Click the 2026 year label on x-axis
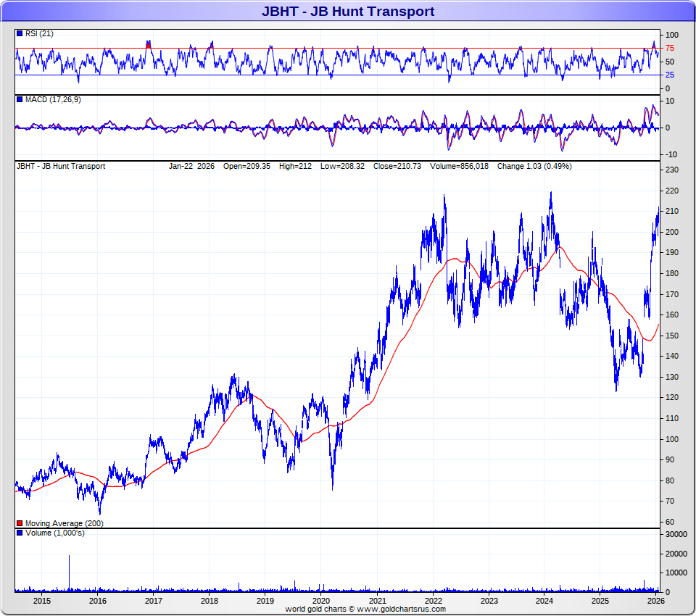Screen dimensions: 696x616 [x=656, y=601]
